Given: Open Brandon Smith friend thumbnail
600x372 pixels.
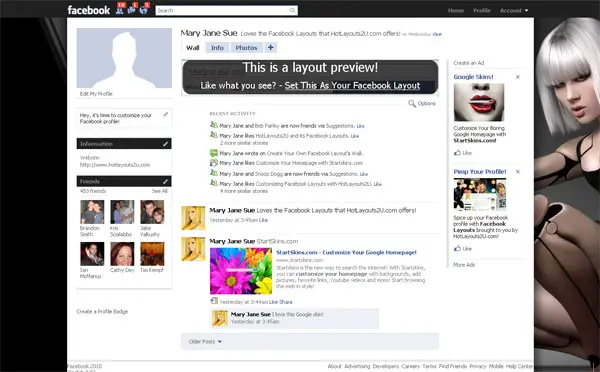Looking at the screenshot, I should click(x=92, y=212).
